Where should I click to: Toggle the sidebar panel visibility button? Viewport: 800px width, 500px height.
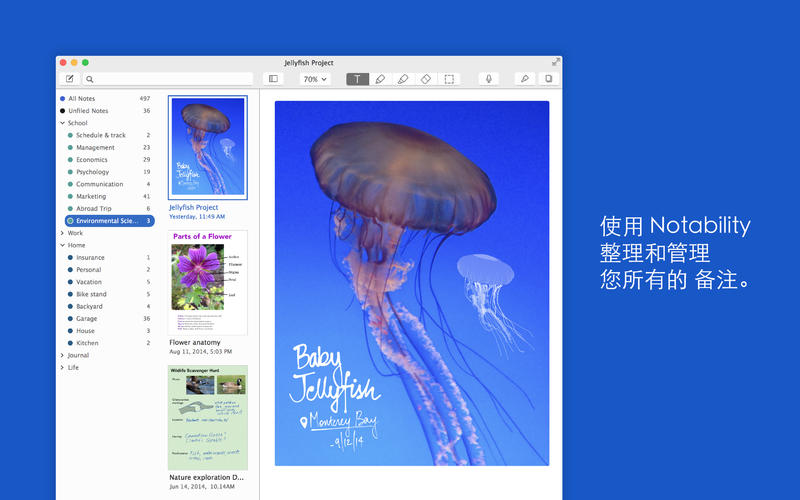[x=273, y=79]
